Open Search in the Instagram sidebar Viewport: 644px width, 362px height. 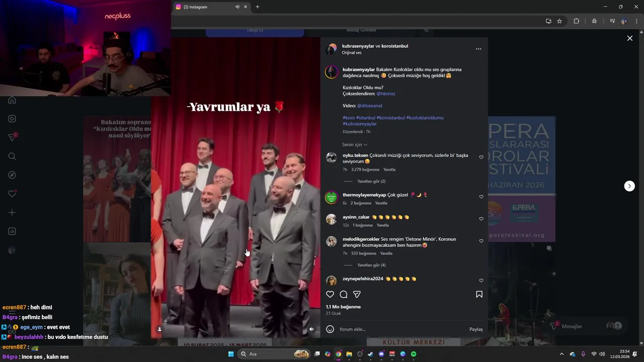tap(12, 156)
